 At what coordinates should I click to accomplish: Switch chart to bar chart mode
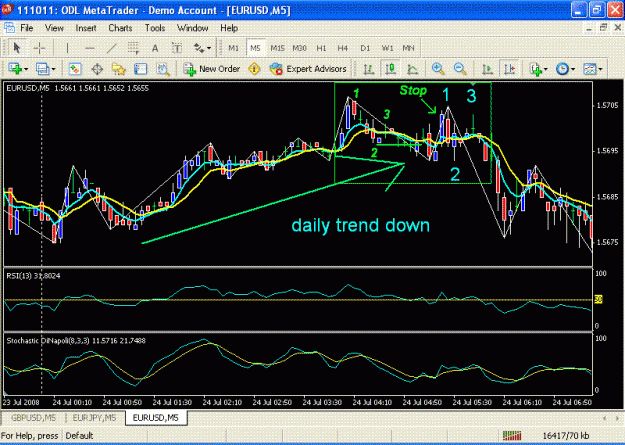click(x=369, y=69)
